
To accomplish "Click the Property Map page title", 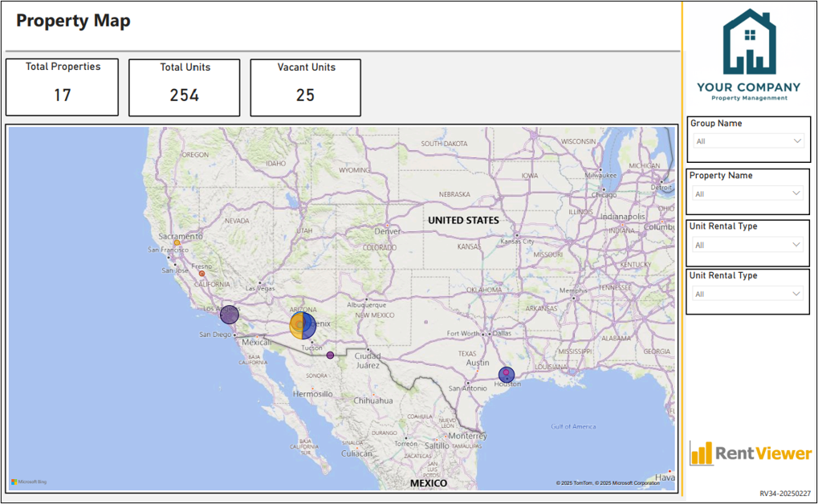I will click(73, 21).
